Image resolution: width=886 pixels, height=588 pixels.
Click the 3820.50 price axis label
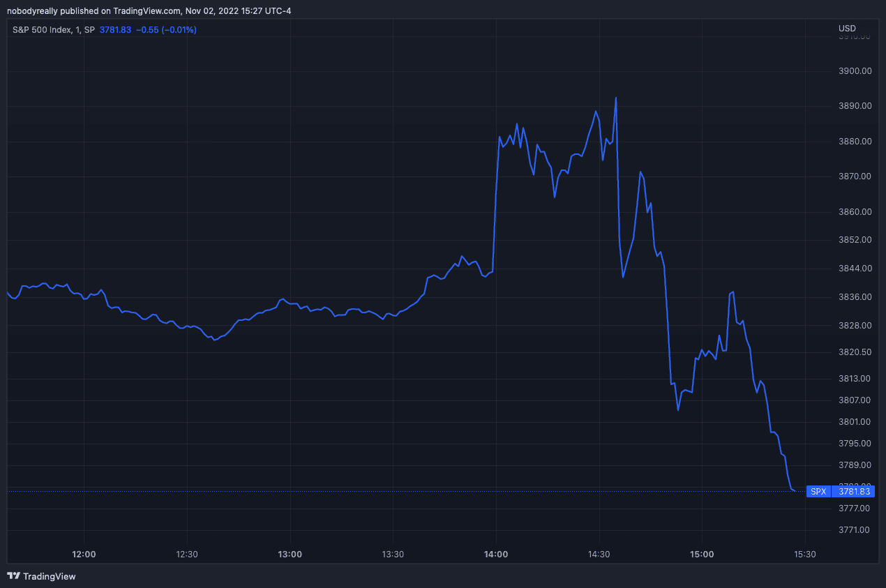[x=855, y=352]
